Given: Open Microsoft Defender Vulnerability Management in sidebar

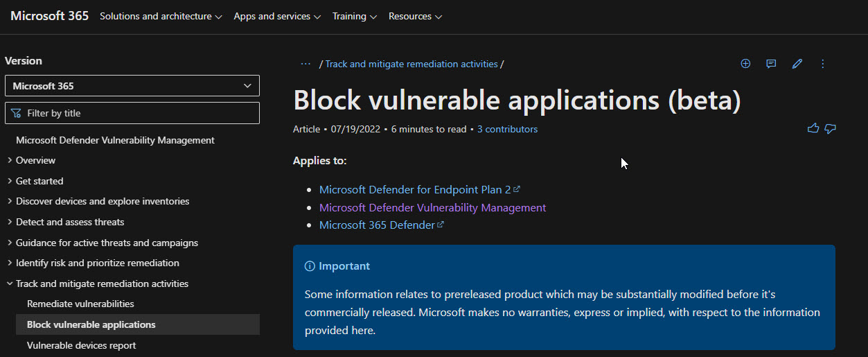Looking at the screenshot, I should 115,140.
